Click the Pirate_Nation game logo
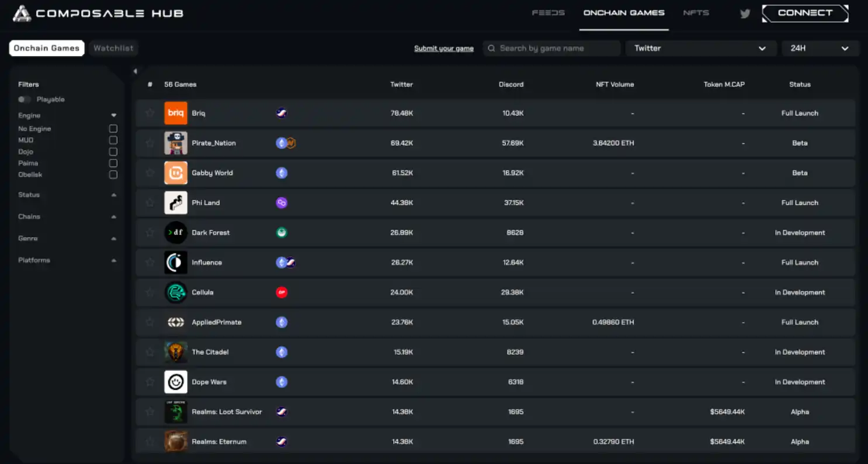 pos(176,143)
